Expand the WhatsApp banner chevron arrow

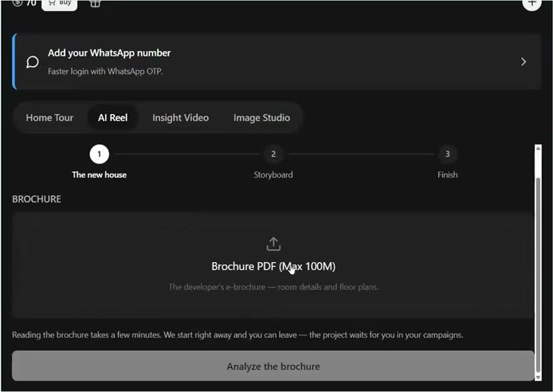524,62
